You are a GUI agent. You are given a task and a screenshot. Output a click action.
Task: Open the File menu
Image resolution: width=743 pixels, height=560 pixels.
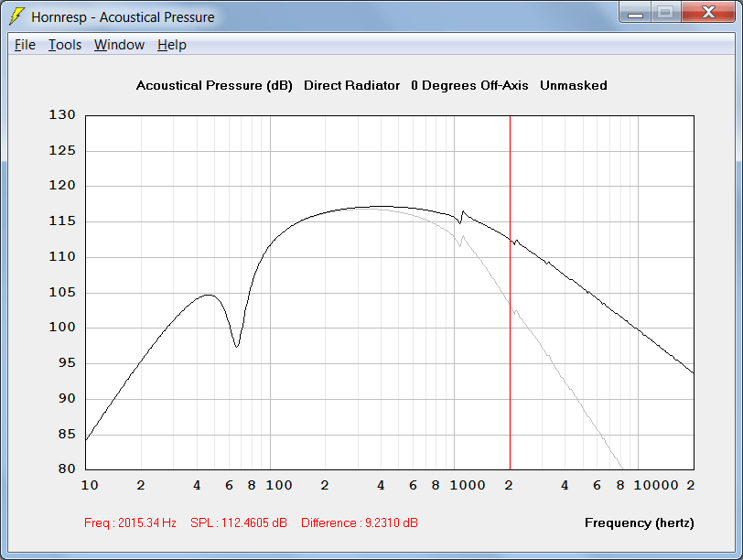[x=25, y=45]
